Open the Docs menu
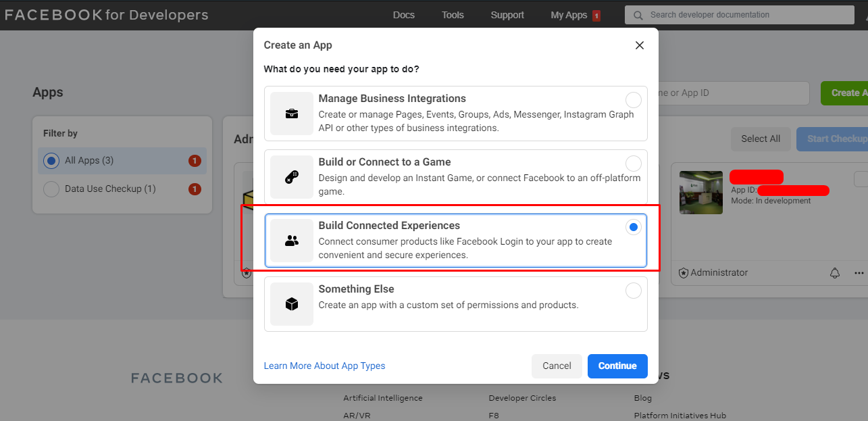868x421 pixels. click(x=403, y=15)
